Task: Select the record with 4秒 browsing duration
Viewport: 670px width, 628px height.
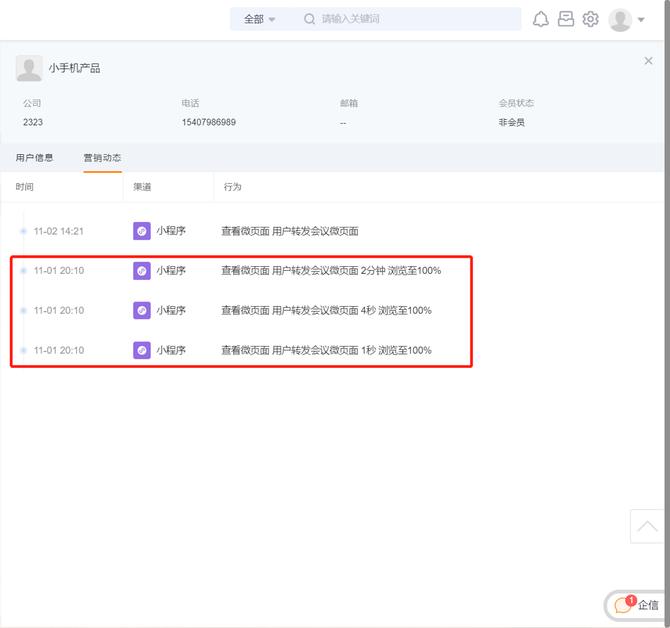Action: point(326,311)
